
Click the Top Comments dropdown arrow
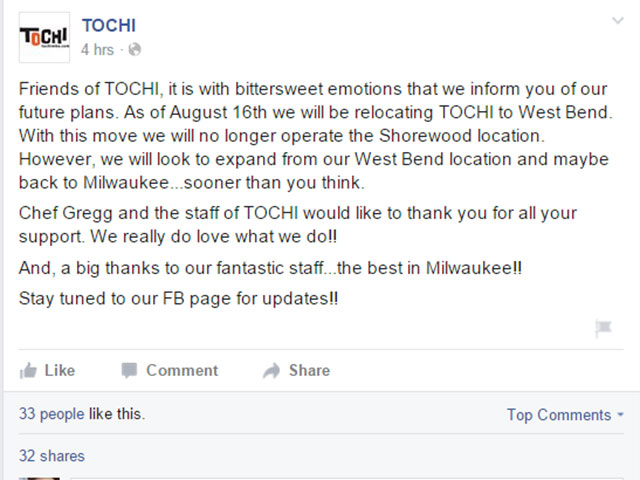click(620, 415)
